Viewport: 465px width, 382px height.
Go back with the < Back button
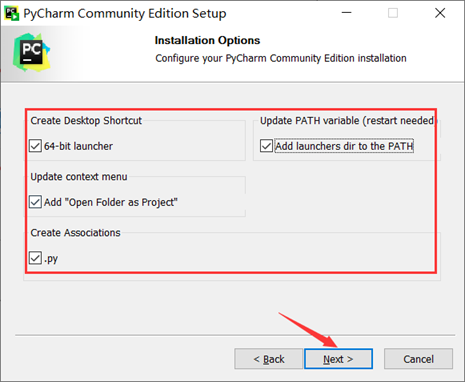point(269,359)
